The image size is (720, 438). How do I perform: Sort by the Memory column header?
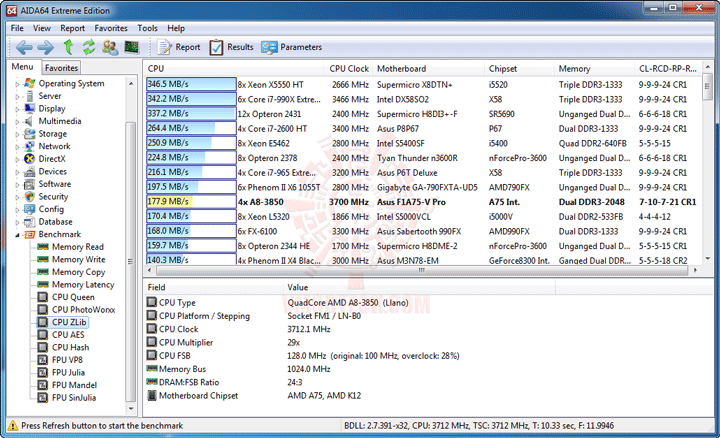pos(595,68)
